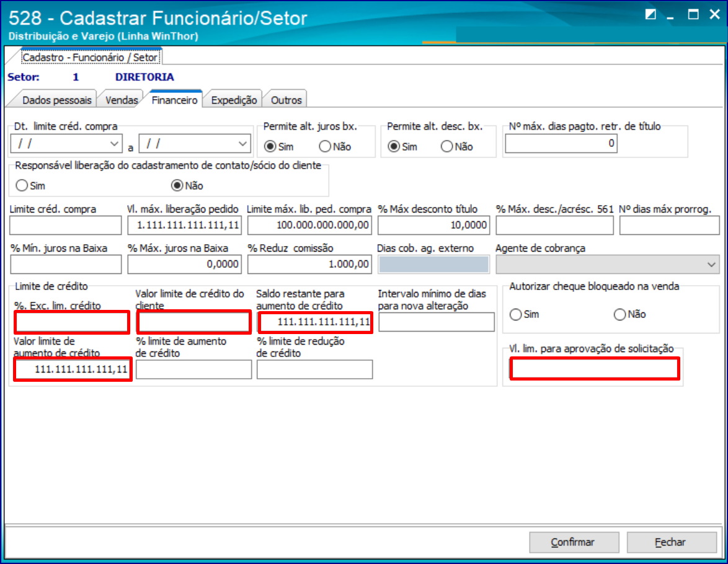Click the Vl. máx. liberação pedido field
Screen dimensions: 728x564
coord(185,225)
